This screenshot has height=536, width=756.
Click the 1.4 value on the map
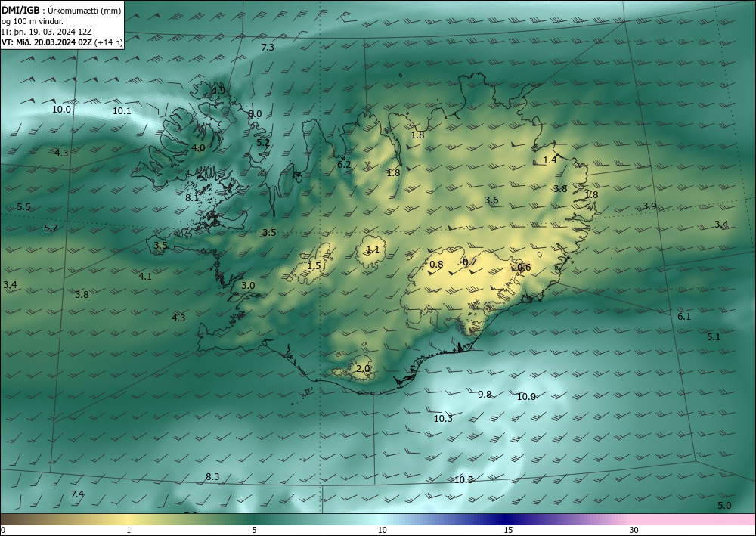[550, 160]
